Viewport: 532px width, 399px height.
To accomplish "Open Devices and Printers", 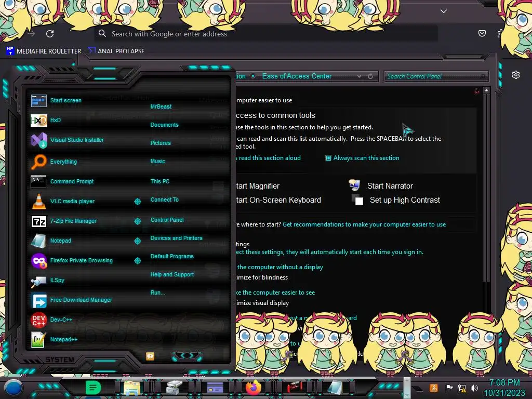I will tap(176, 238).
